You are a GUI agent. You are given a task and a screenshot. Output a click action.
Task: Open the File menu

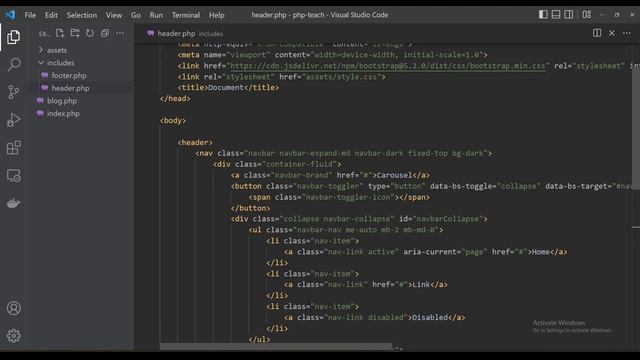click(x=30, y=15)
